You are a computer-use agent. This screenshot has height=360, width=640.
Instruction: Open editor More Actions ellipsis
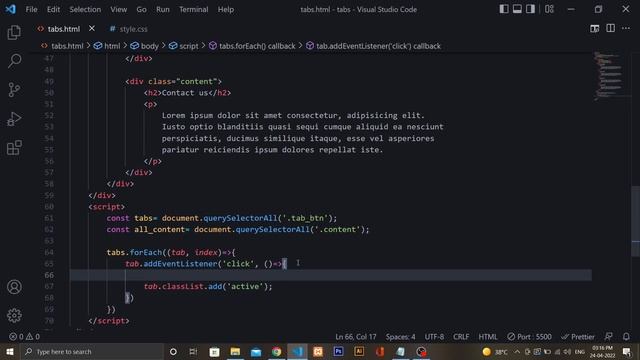pyautogui.click(x=626, y=28)
